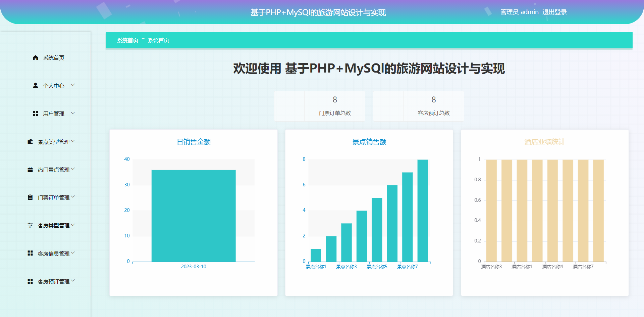Click the grid icon for 客房信息管理

30,253
